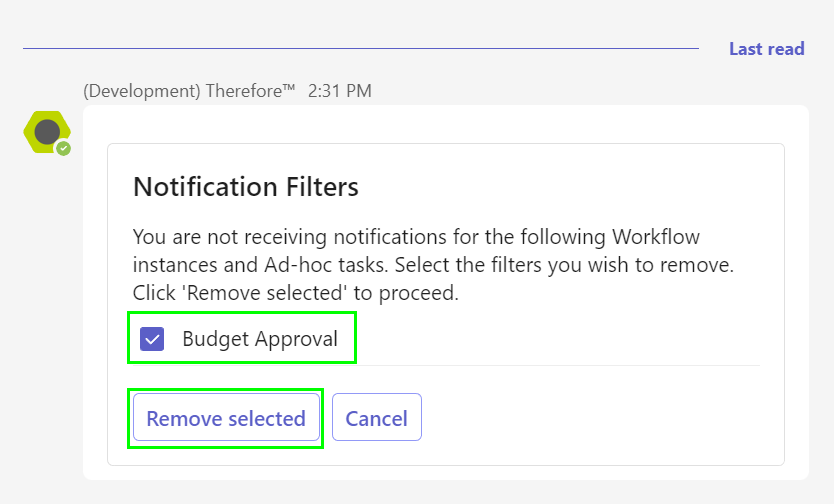Viewport: 834px width, 504px height.
Task: Select the Notification Filters card heading
Action: coord(246,187)
